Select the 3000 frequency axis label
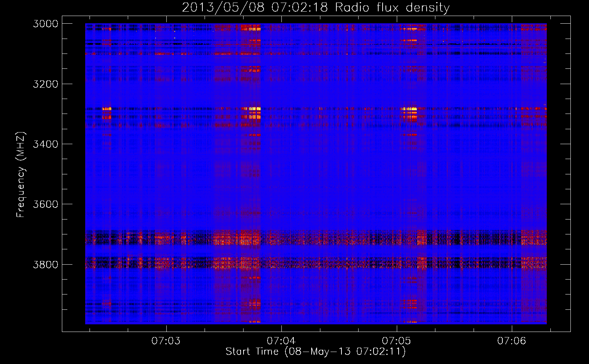Image resolution: width=589 pixels, height=364 pixels. click(x=46, y=24)
